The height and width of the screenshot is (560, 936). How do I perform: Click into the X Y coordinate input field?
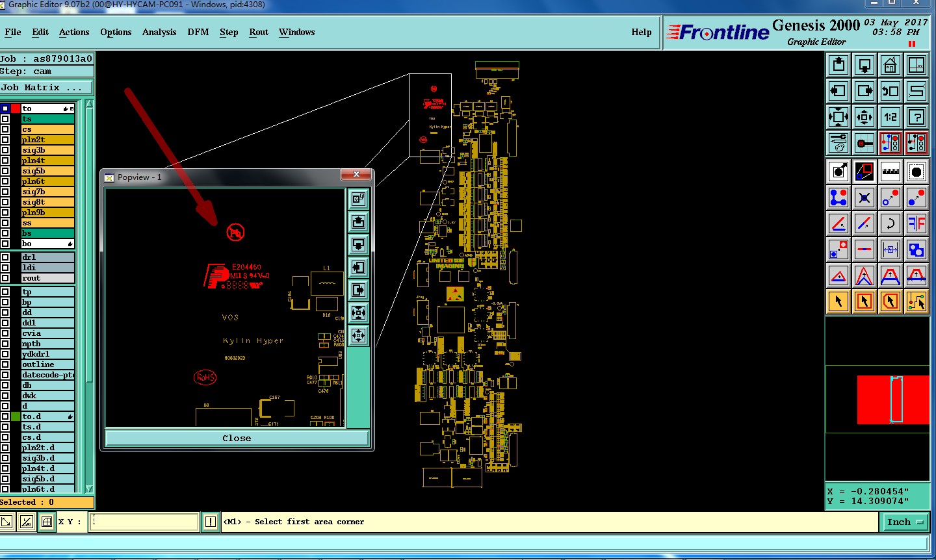(x=144, y=522)
